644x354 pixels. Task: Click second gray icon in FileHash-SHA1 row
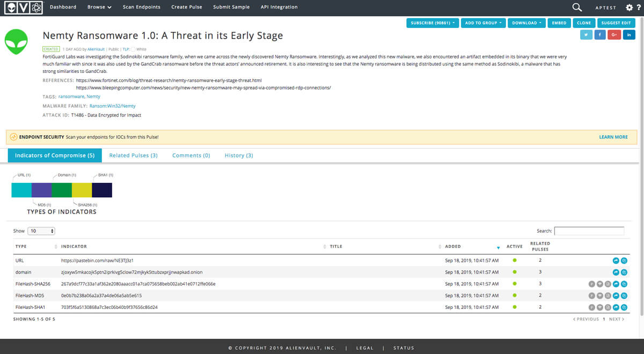pos(600,307)
